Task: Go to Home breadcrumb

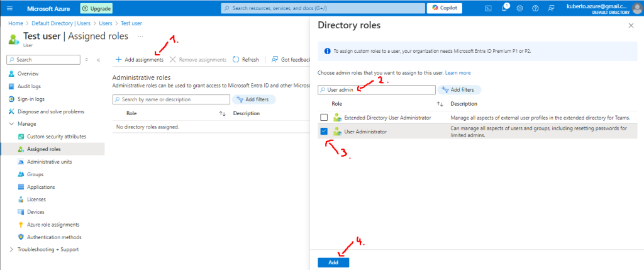Action: (16, 23)
